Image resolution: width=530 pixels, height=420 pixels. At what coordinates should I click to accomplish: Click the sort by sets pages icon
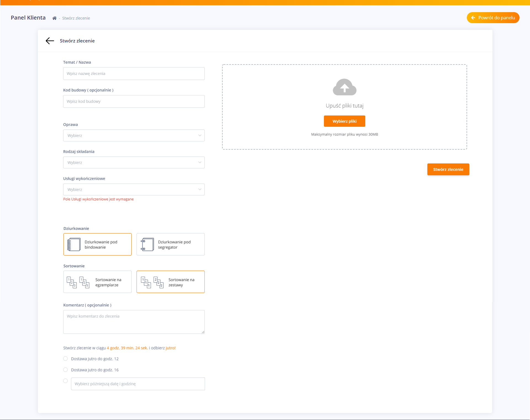click(x=152, y=282)
